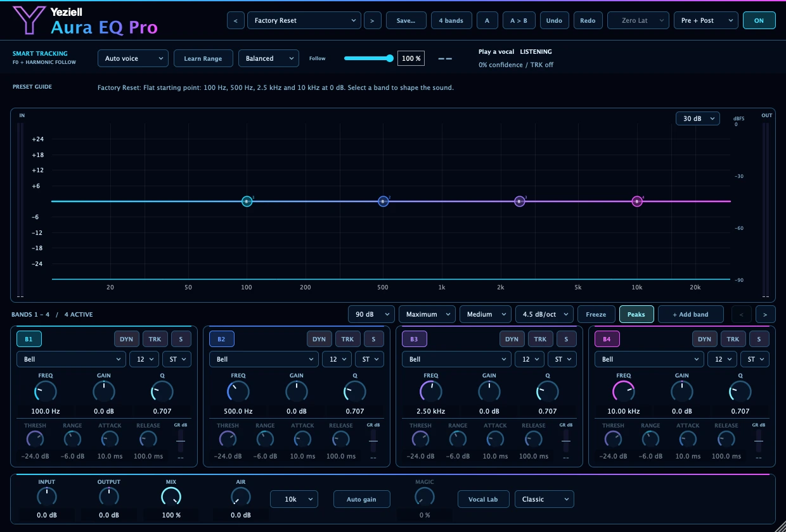Toggle the analyzer Freeze button
Screen dimensions: 786x532
point(596,314)
